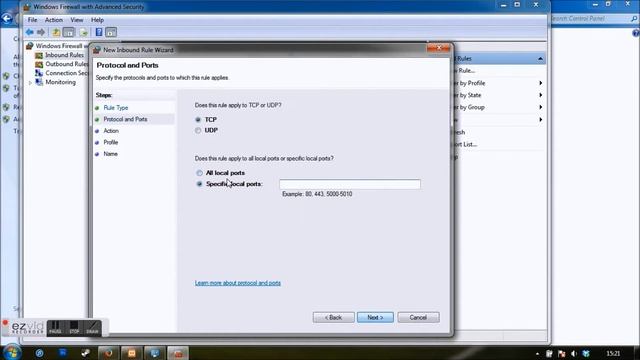Screen dimensions: 640x360
Task: Expand the filter by State submenu arrow
Action: point(540,95)
